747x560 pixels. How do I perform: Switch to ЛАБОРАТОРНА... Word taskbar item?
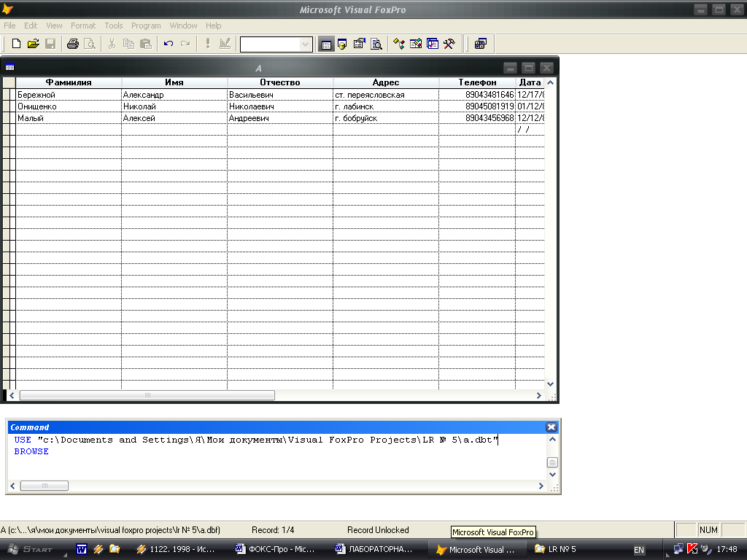374,549
